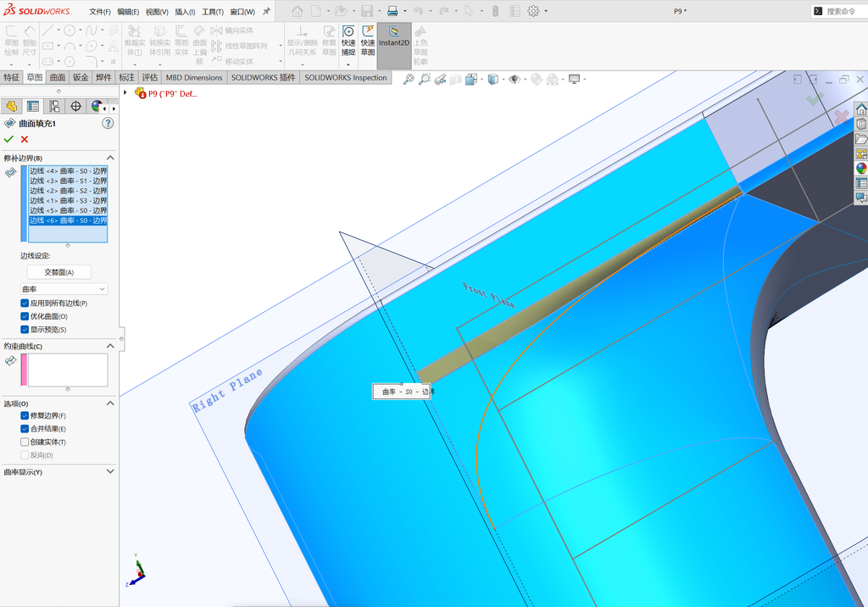Screen dimensions: 868x607
Task: Accept the surface fill with green checkmark
Action: coord(8,139)
